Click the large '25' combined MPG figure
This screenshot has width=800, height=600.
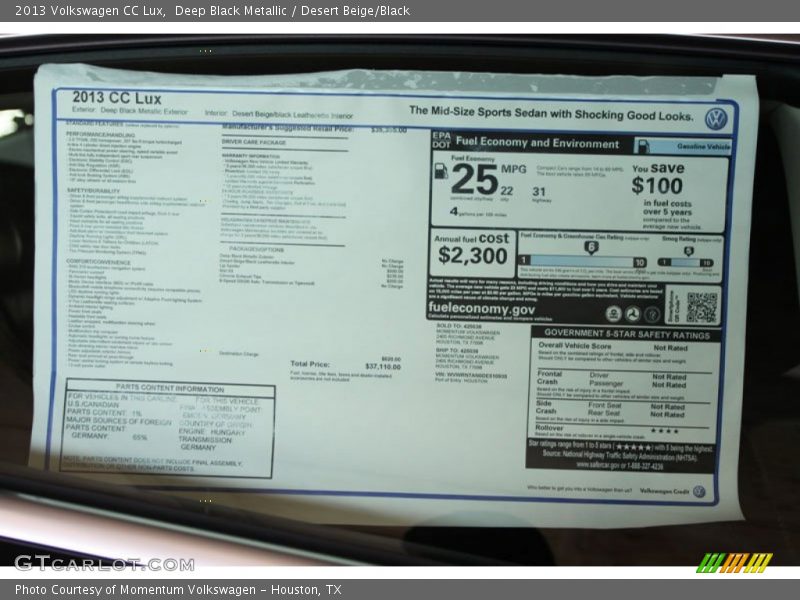[x=474, y=180]
